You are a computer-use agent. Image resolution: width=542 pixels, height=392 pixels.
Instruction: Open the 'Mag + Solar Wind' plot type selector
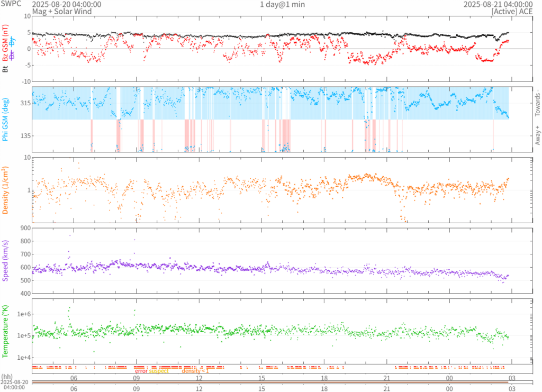click(x=62, y=11)
